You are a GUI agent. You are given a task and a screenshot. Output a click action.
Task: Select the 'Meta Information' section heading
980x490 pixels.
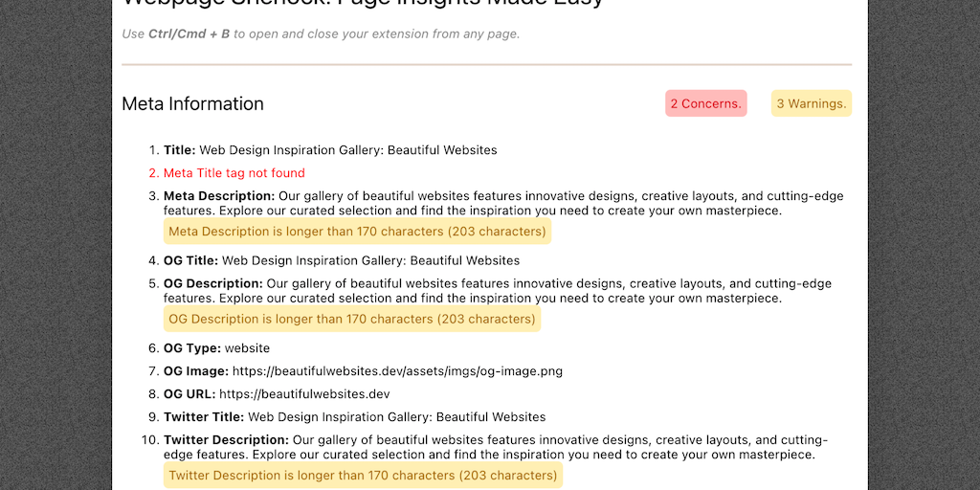point(192,103)
